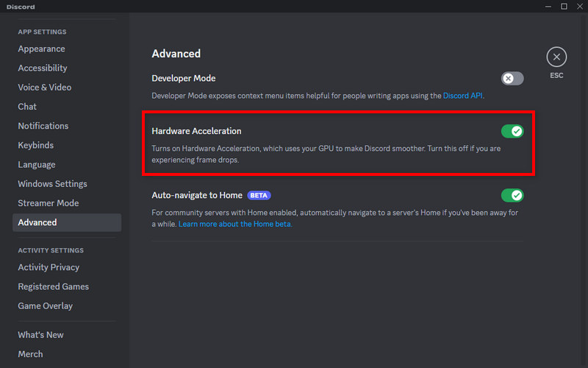Click the Developer Mode heading text
588x368 pixels.
183,79
